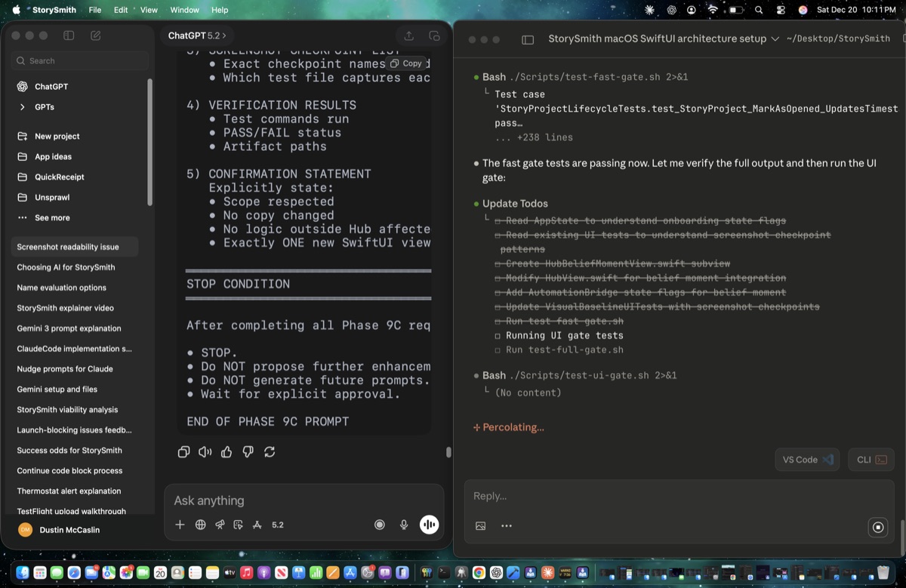906x588 pixels.
Task: Open web search in the composer
Action: click(x=200, y=524)
